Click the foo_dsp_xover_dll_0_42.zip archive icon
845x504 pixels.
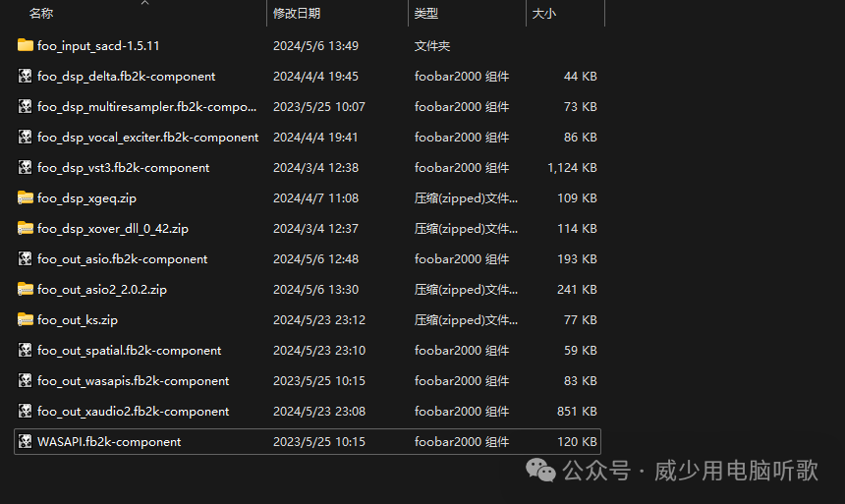[26, 228]
